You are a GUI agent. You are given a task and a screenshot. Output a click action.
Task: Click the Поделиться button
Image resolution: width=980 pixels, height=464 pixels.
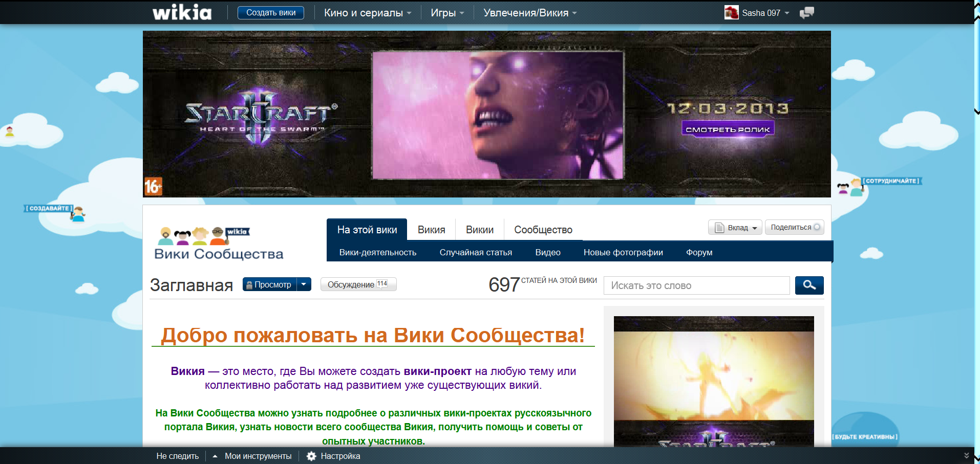click(794, 227)
